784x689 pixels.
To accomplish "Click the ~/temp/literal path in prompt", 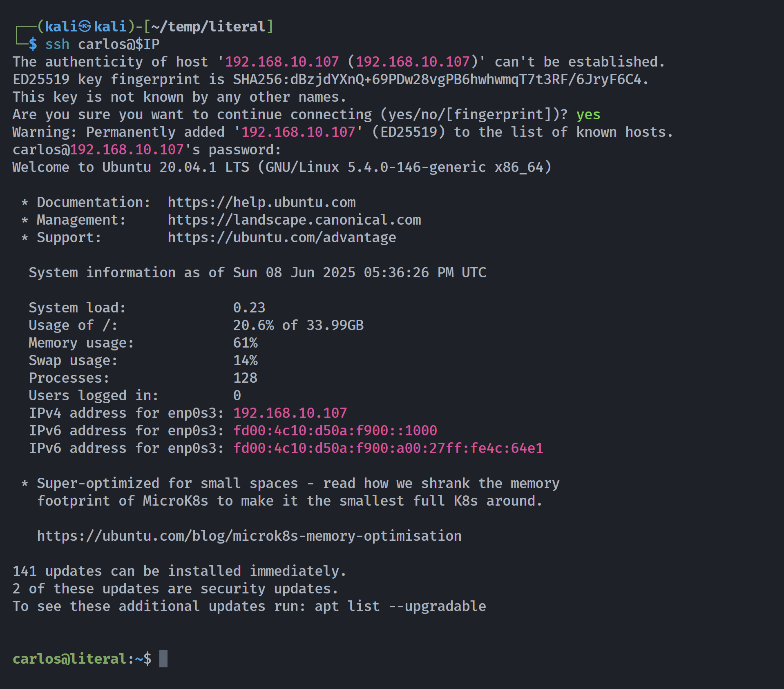I will (208, 27).
